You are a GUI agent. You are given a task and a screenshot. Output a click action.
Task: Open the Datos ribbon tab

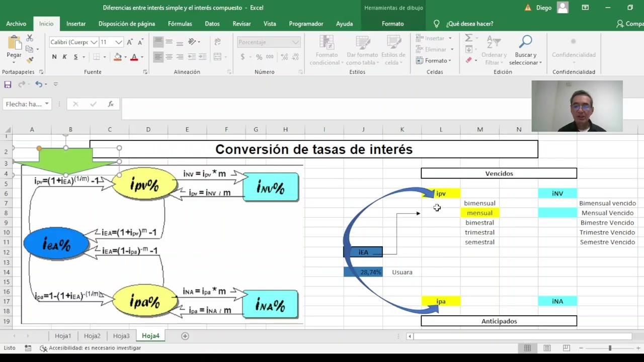click(x=212, y=24)
